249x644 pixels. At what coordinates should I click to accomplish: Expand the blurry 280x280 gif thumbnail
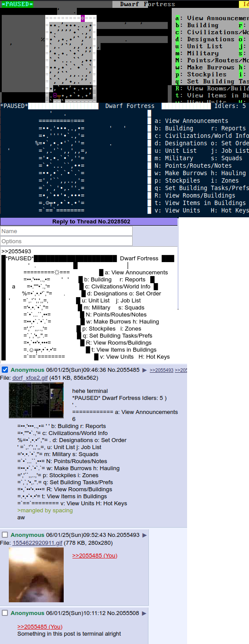(x=36, y=575)
